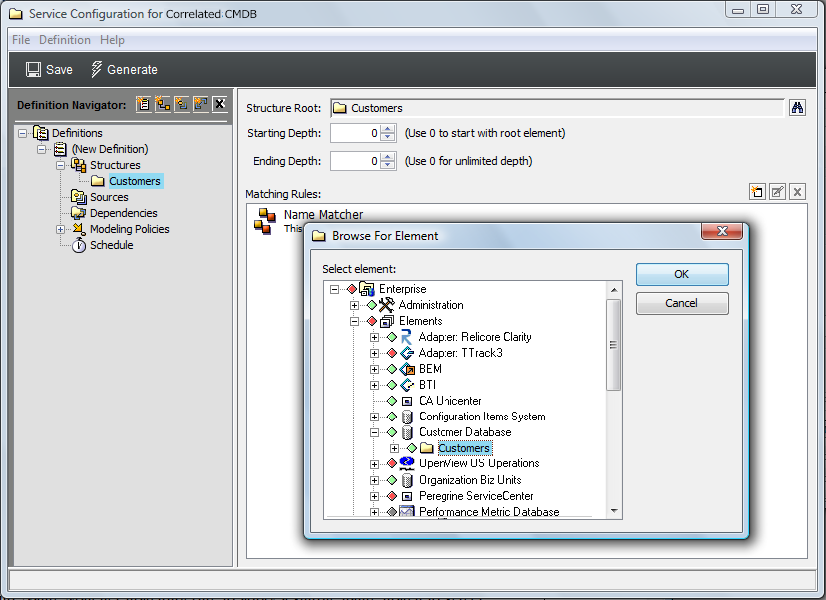
Task: Select the Organization Biz Units label
Action: tap(470, 480)
